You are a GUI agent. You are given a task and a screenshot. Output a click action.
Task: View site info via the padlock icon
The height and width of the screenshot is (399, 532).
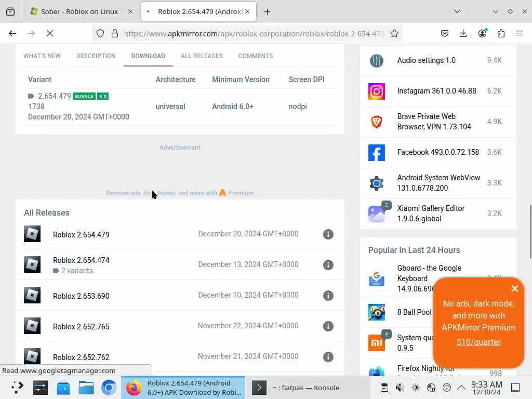[115, 33]
